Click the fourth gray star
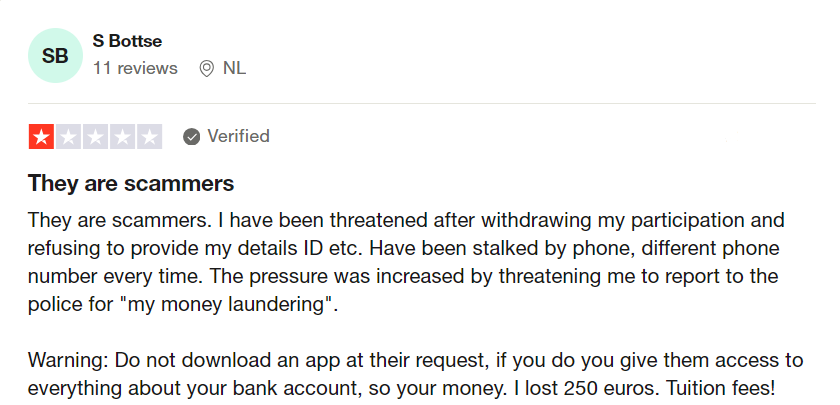Viewport: 840px width, 405px height. (123, 137)
